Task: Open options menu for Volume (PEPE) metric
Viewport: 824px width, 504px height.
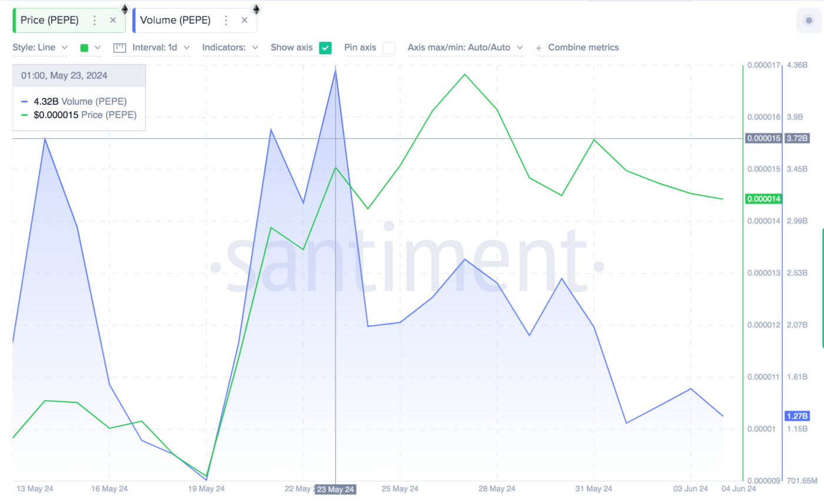Action: [226, 20]
